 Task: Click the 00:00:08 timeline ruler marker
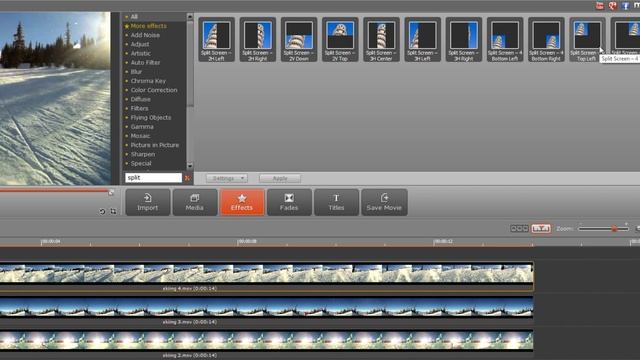[247, 242]
